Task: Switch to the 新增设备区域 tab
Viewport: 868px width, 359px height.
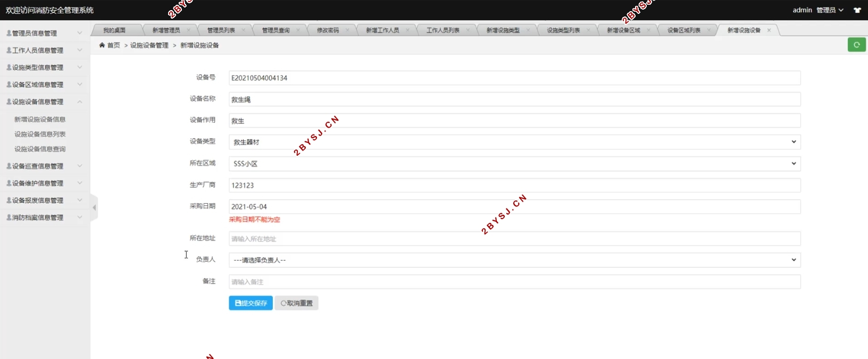Action: pos(623,30)
